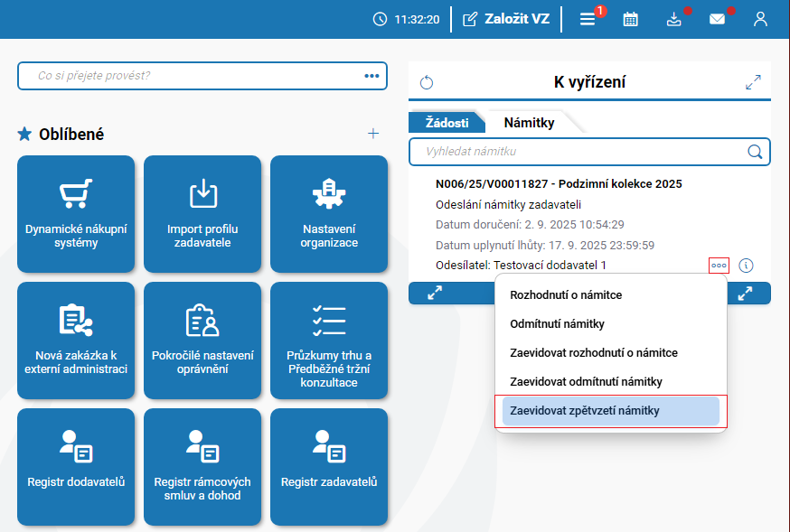Select Zaevidovat rozhodnutí o námitce
This screenshot has width=790, height=532.
coord(611,353)
